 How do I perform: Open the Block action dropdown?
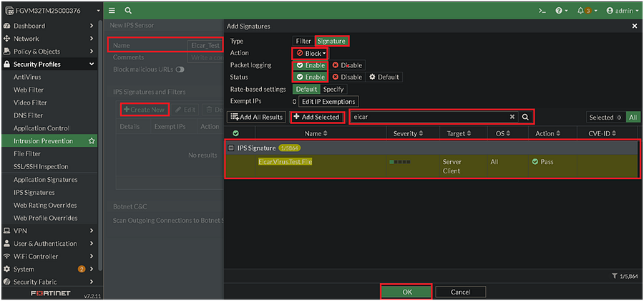(311, 54)
